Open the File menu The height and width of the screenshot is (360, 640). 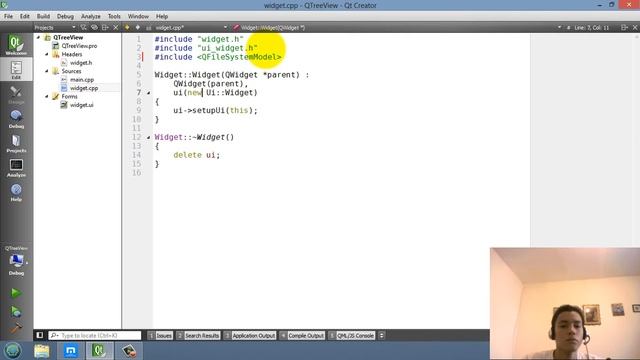click(9, 16)
